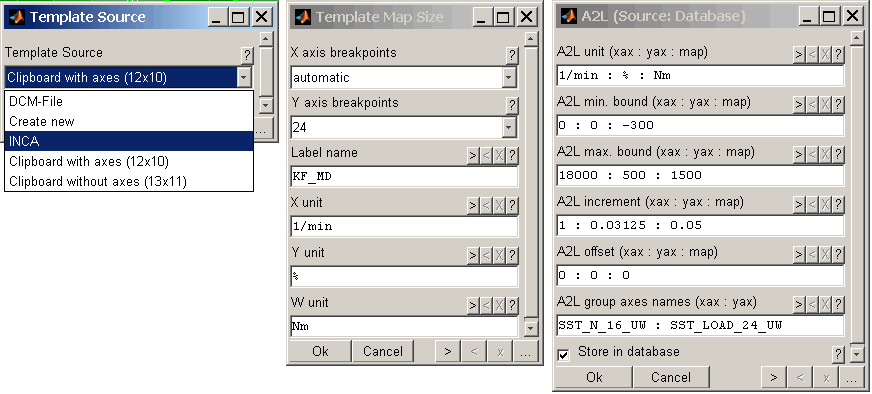The width and height of the screenshot is (872, 394).
Task: Open help for Y axis breakpoints
Action: click(512, 105)
